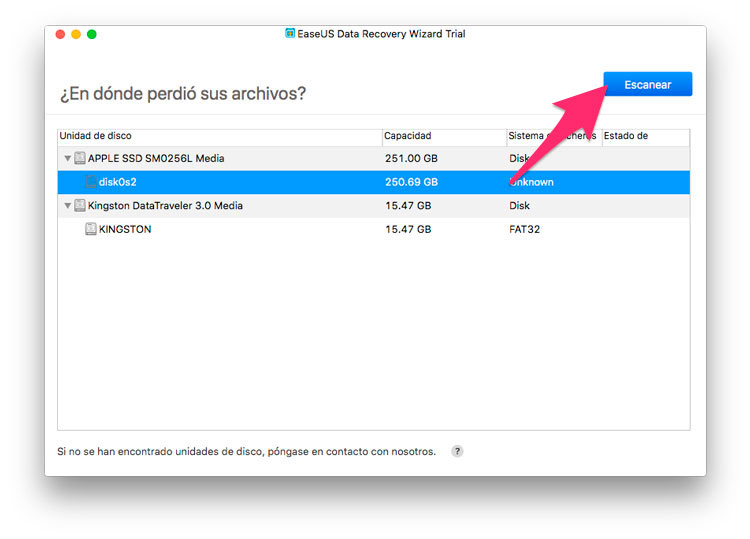Viewport: 750px width, 539px height.
Task: Click the APPLE SSD SM0256L Media drive icon
Action: (80, 158)
